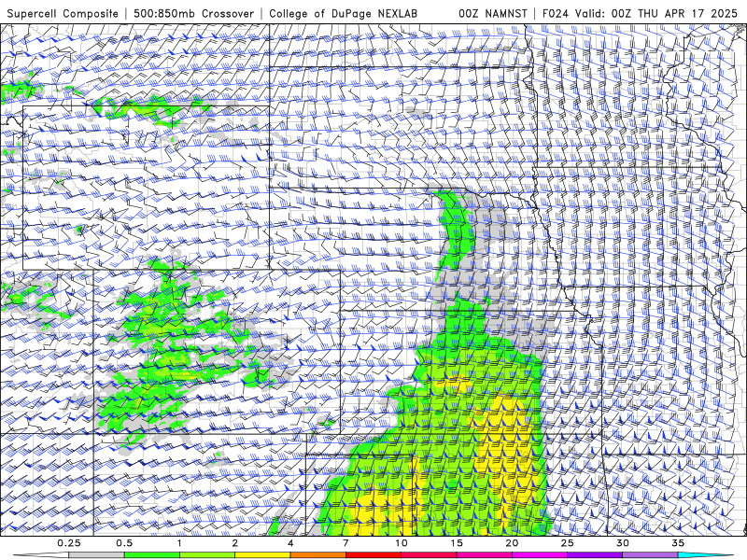Click the "500:850mb Crossover" header label
747x560 pixels.
(x=193, y=13)
